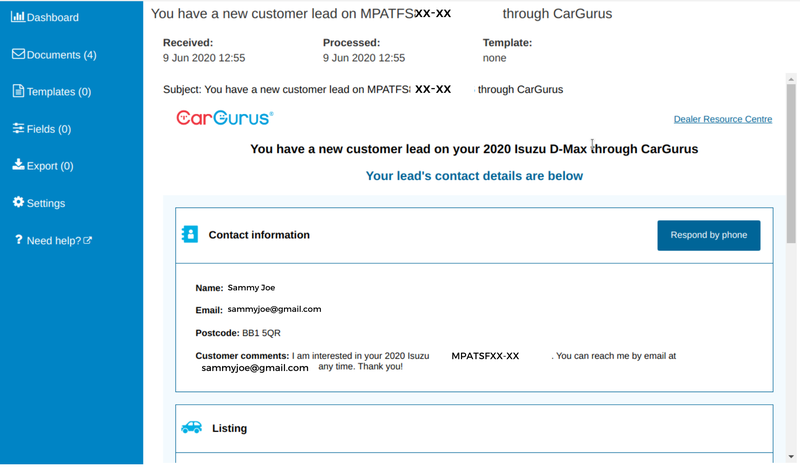Click the external link icon beside Need help
Image resolution: width=800 pixels, height=470 pixels.
(x=88, y=240)
